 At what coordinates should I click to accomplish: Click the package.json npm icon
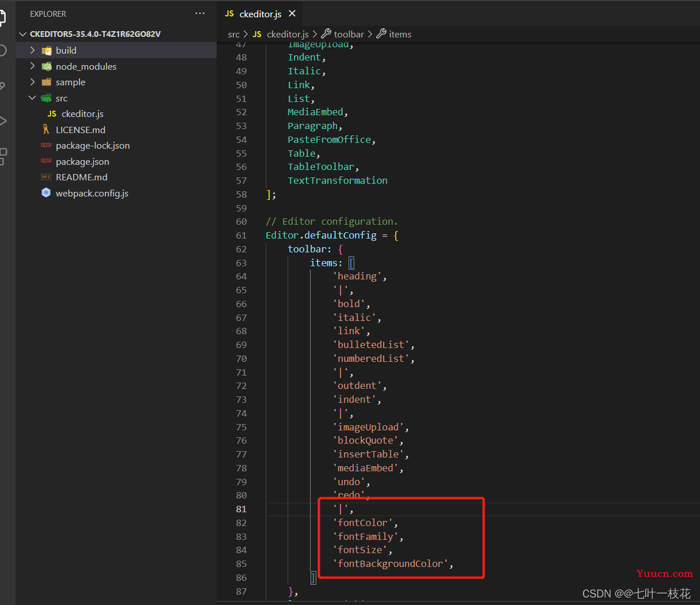coord(46,161)
